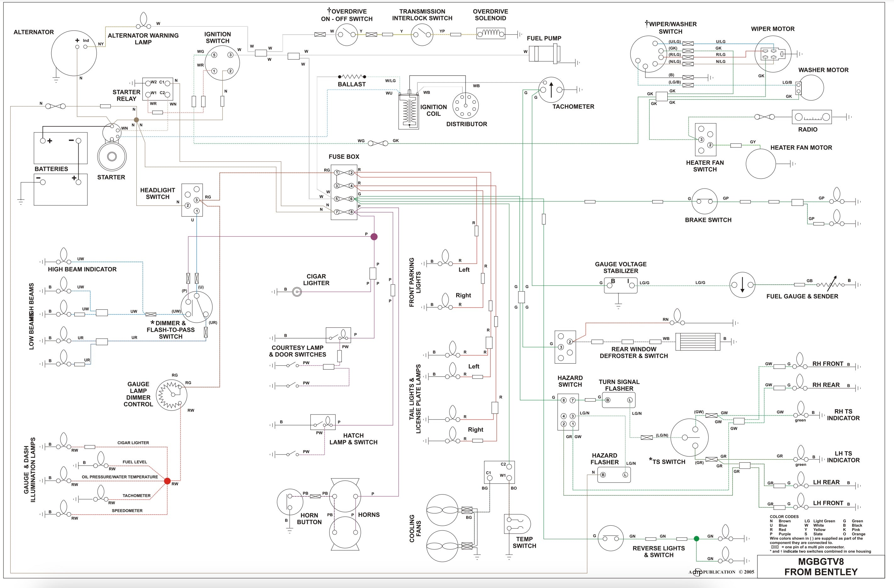Click the fuse box block
Image resolution: width=894 pixels, height=588 pixels.
pos(344,192)
